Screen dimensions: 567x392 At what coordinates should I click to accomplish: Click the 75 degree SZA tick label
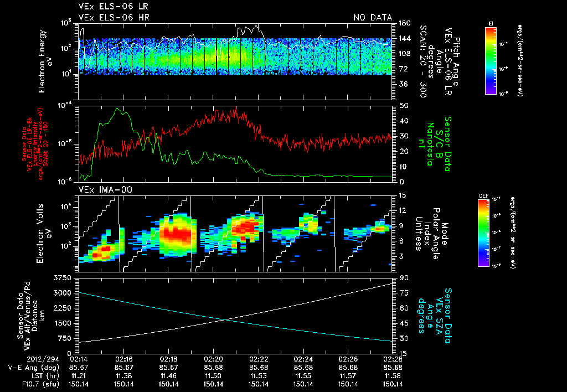pos(403,292)
